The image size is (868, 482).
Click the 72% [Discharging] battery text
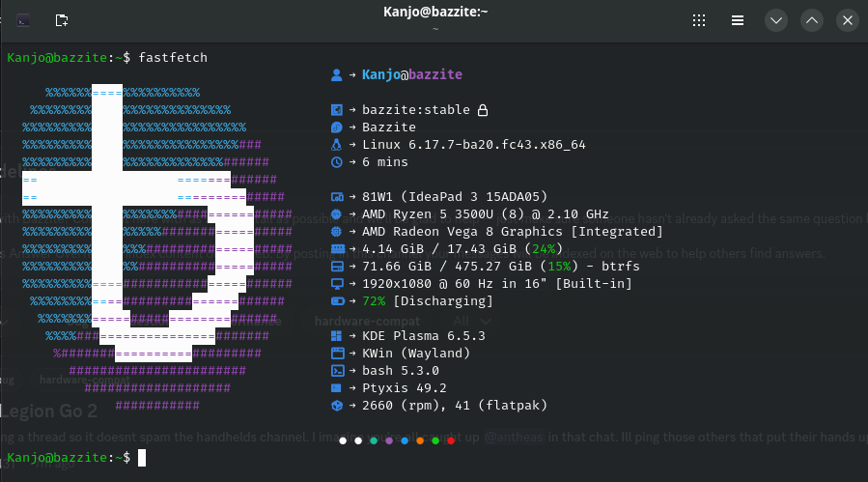point(428,301)
